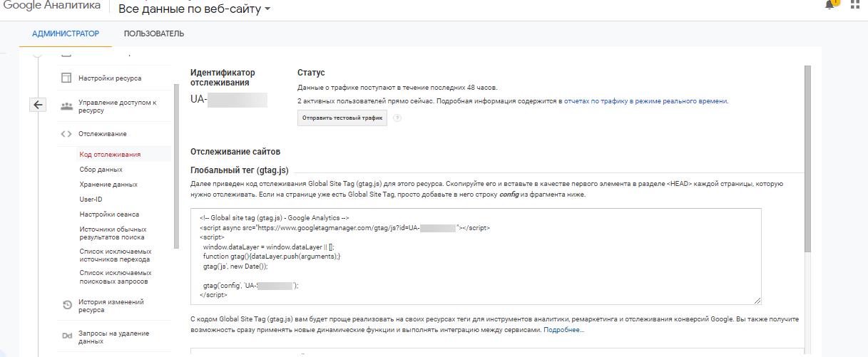Click the Подробнее… link
Image resolution: width=868 pixels, height=357 pixels.
[564, 331]
